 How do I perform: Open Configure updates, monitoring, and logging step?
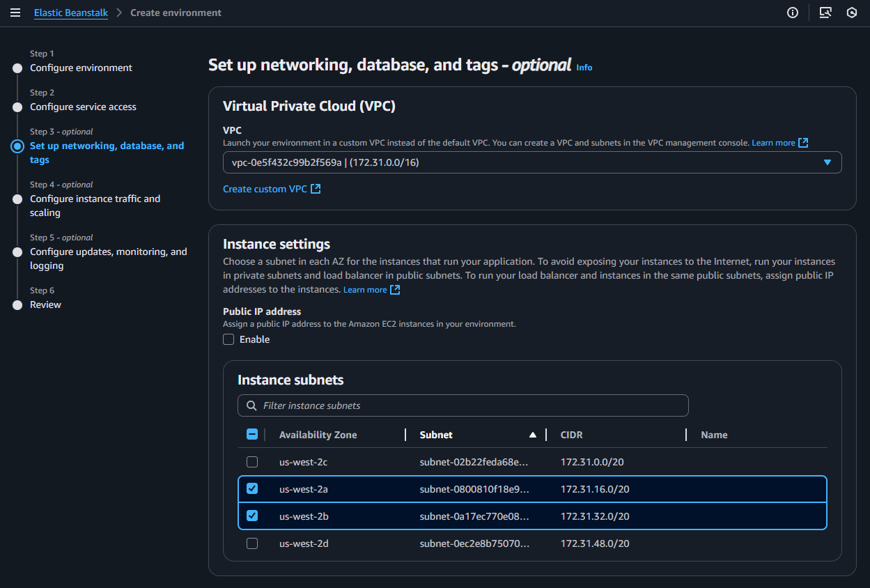pos(108,258)
